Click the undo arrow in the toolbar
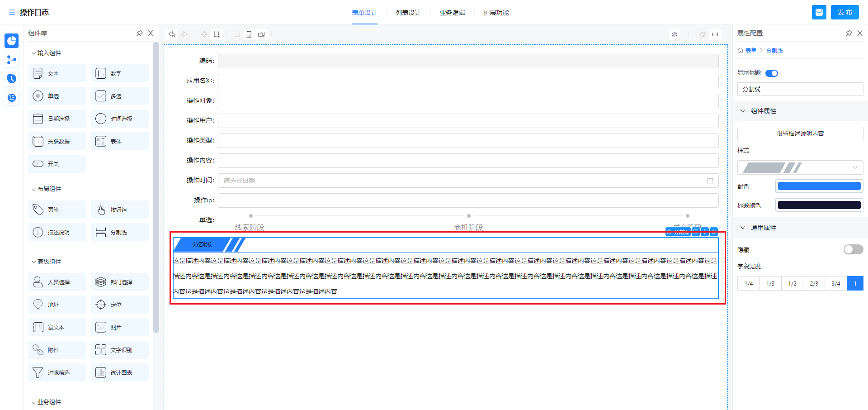868x410 pixels. click(172, 34)
